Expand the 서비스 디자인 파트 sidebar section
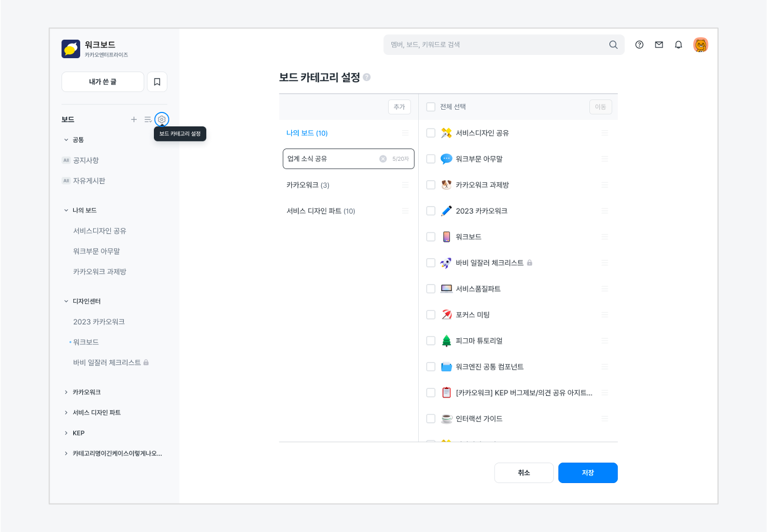The image size is (767, 532). click(66, 413)
